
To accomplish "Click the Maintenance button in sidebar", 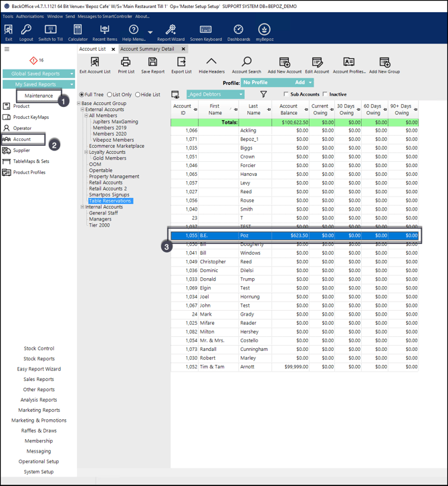I will coord(39,96).
